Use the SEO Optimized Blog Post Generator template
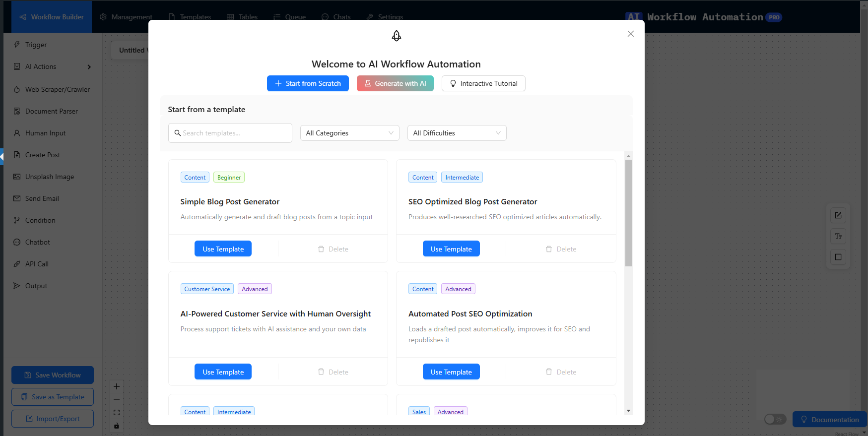Viewport: 868px width, 436px height. click(x=451, y=249)
